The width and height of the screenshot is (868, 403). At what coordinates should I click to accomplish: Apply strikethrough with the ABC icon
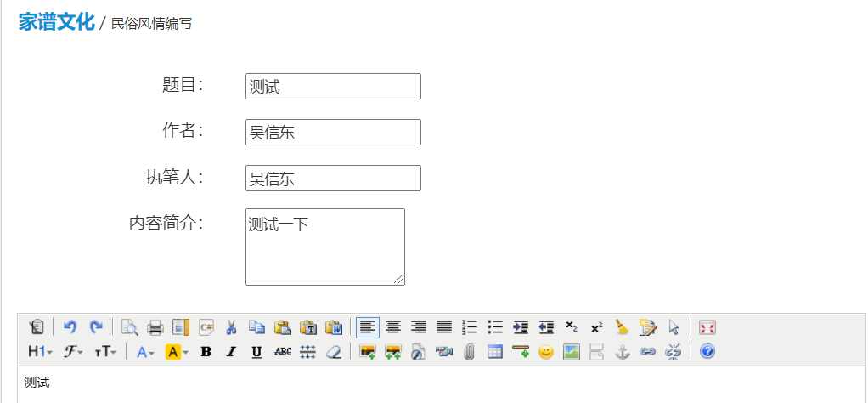pyautogui.click(x=282, y=351)
